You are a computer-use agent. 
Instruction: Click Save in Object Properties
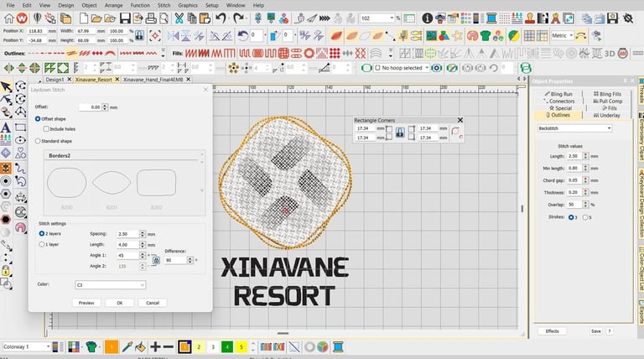coord(596,331)
